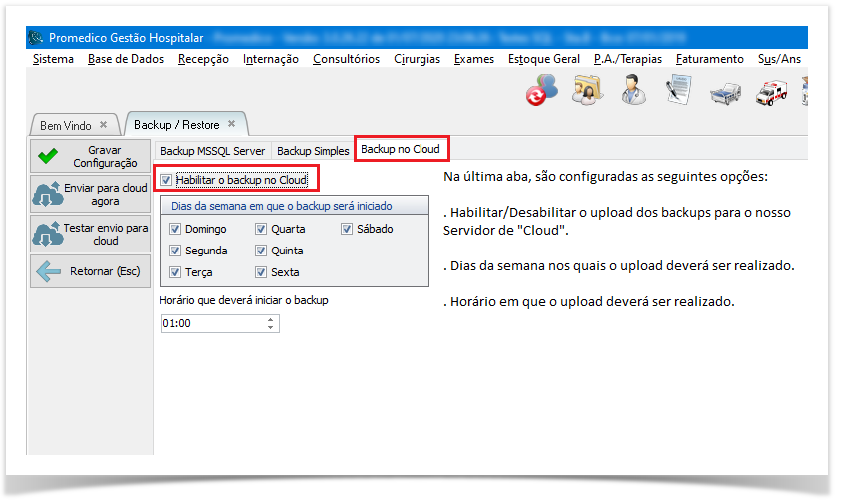Open the document with pen icon

(x=679, y=91)
